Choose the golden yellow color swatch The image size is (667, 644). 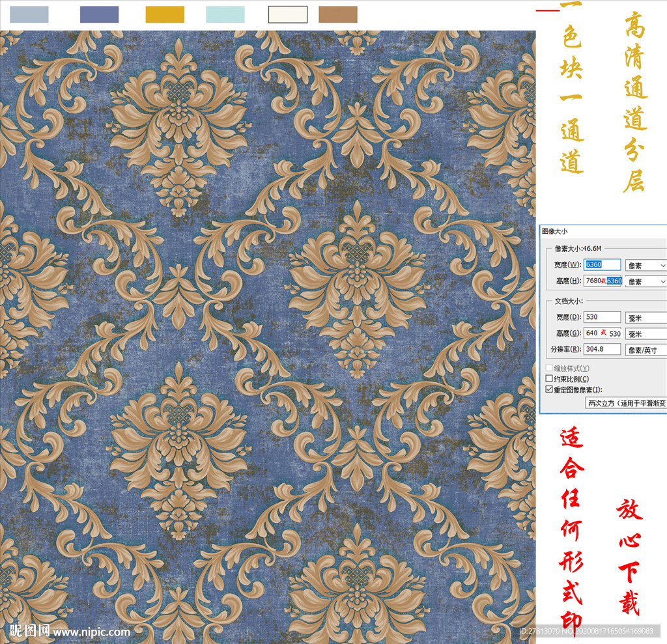click(164, 14)
